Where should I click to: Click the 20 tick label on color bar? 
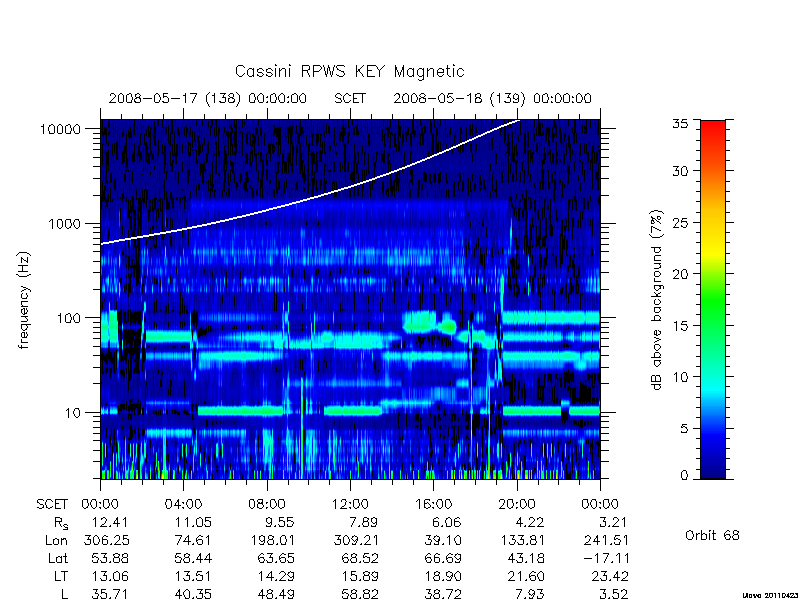pos(681,274)
